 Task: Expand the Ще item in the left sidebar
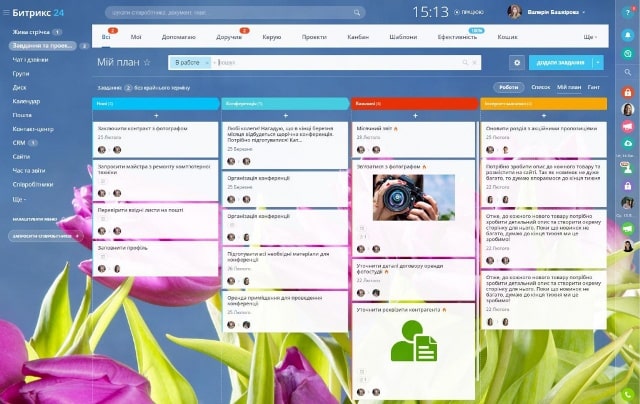click(21, 199)
